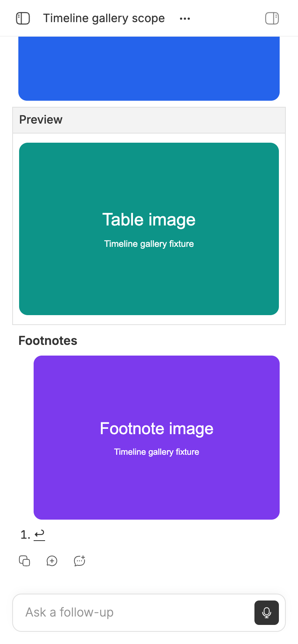The height and width of the screenshot is (644, 298).
Task: Click the caption under Table image title
Action: coord(149,244)
